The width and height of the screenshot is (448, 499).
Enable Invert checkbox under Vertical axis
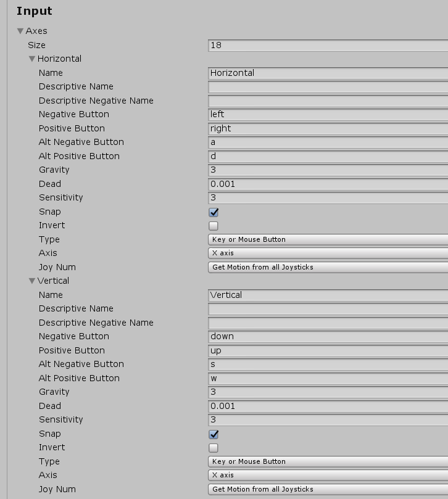[214, 448]
